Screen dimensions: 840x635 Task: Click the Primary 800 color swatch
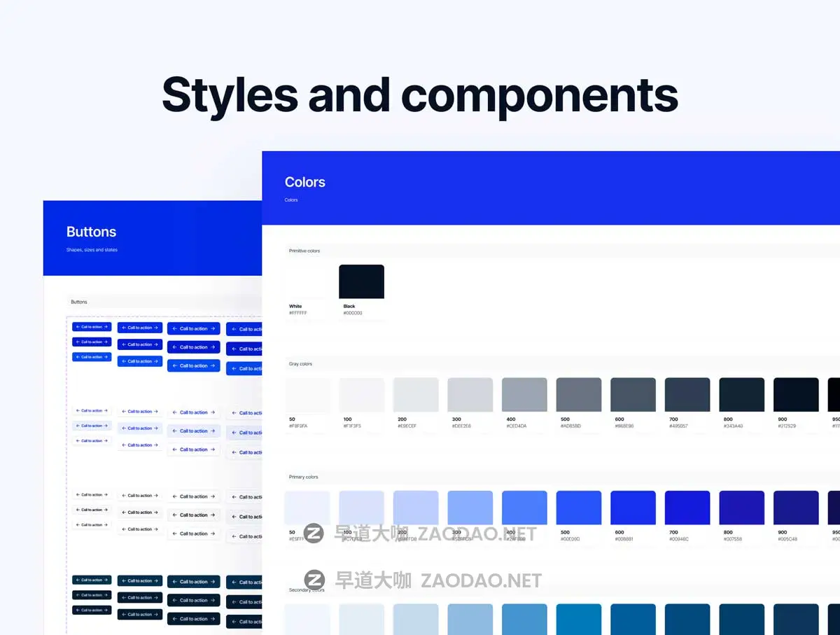click(741, 508)
